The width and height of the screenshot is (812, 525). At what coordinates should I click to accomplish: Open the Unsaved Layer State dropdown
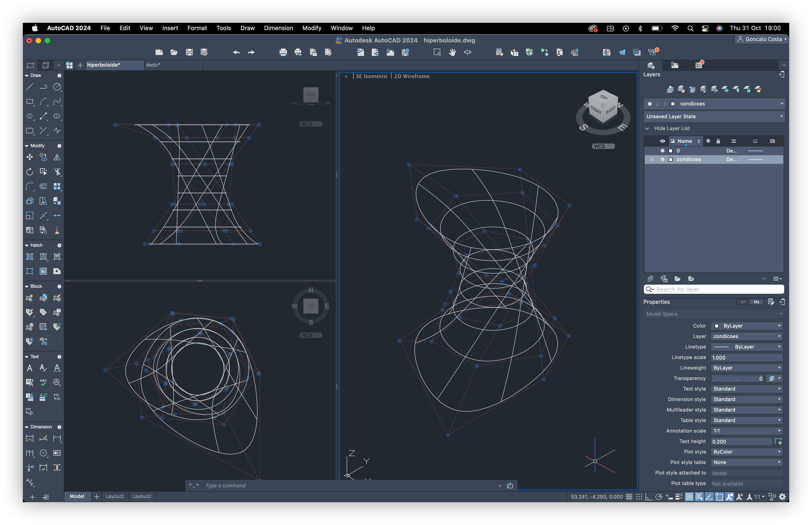[714, 117]
